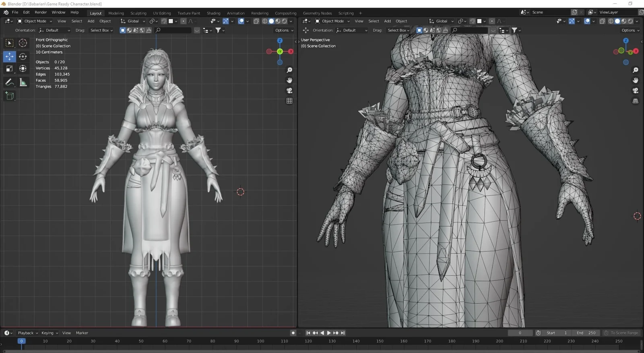Viewport: 644px width, 353px height.
Task: Open Orientation Default dropdown in left tool settings
Action: [x=55, y=30]
